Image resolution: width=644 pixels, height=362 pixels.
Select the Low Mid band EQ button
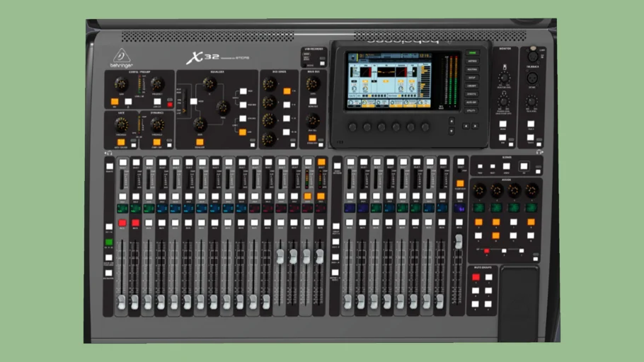[243, 119]
